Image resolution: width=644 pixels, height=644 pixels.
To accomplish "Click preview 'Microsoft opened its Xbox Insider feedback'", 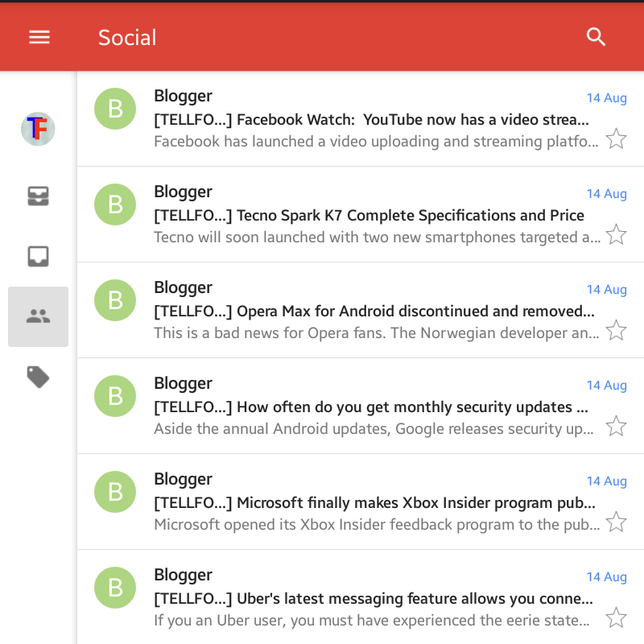I will tap(377, 524).
